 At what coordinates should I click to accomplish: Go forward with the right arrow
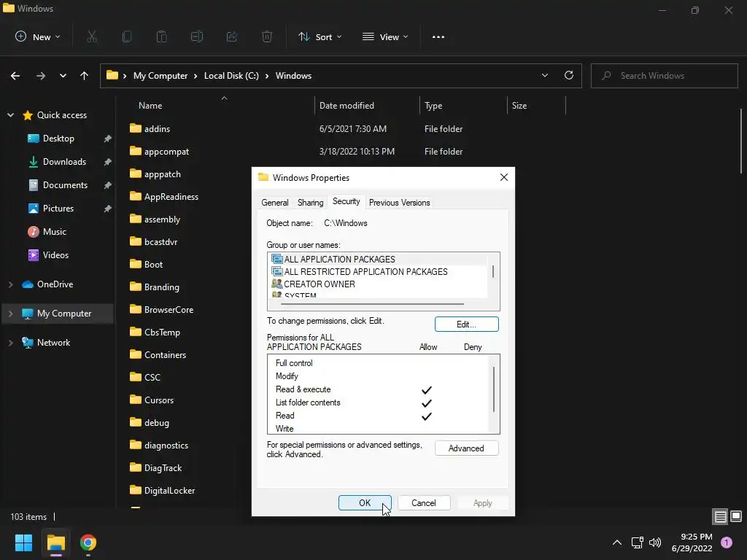pos(41,76)
